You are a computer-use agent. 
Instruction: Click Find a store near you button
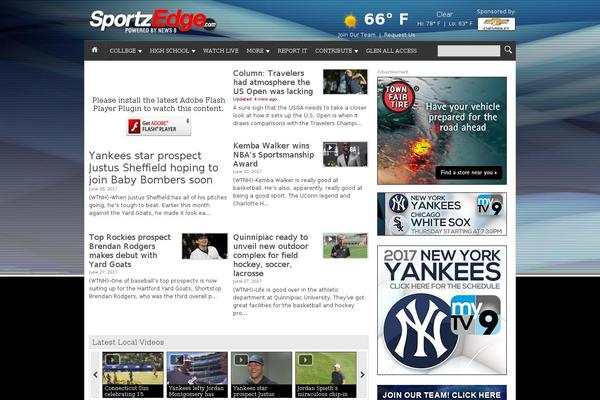[469, 173]
